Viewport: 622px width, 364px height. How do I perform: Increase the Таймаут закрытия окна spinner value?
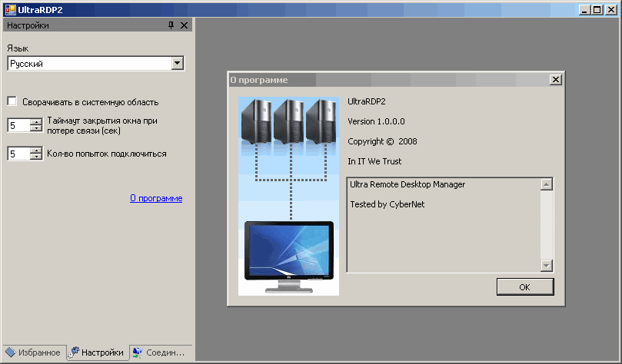tap(36, 121)
